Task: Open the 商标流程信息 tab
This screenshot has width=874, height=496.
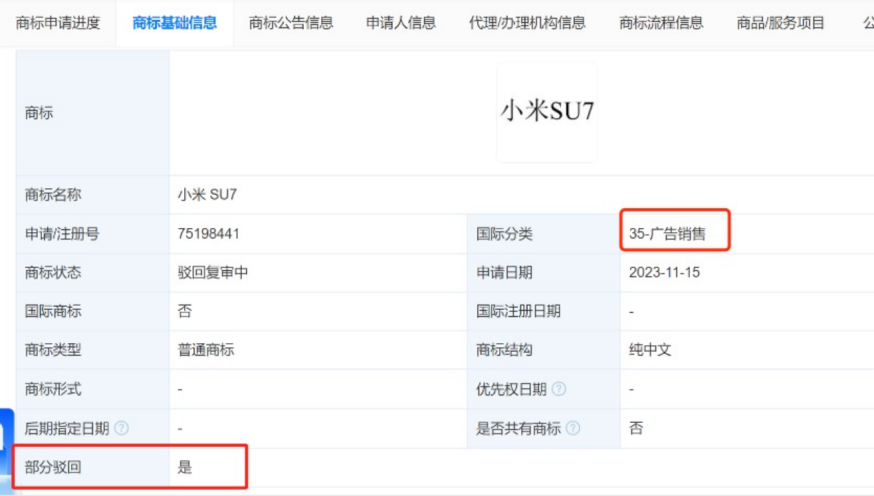Action: click(661, 23)
